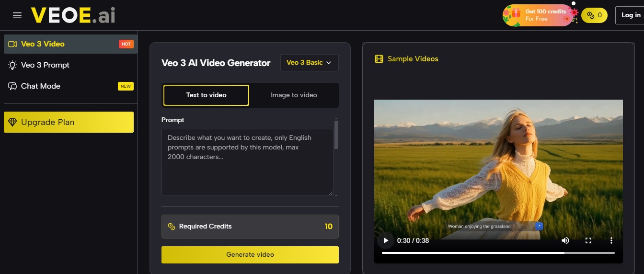This screenshot has height=274, width=644.
Task: Click the credits coin balance badge
Action: [x=594, y=15]
